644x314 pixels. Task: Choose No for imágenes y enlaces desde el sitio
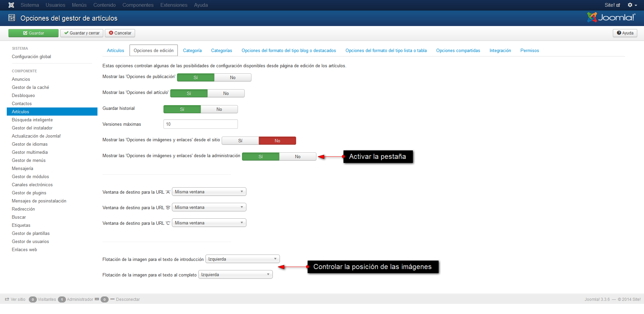pos(277,141)
